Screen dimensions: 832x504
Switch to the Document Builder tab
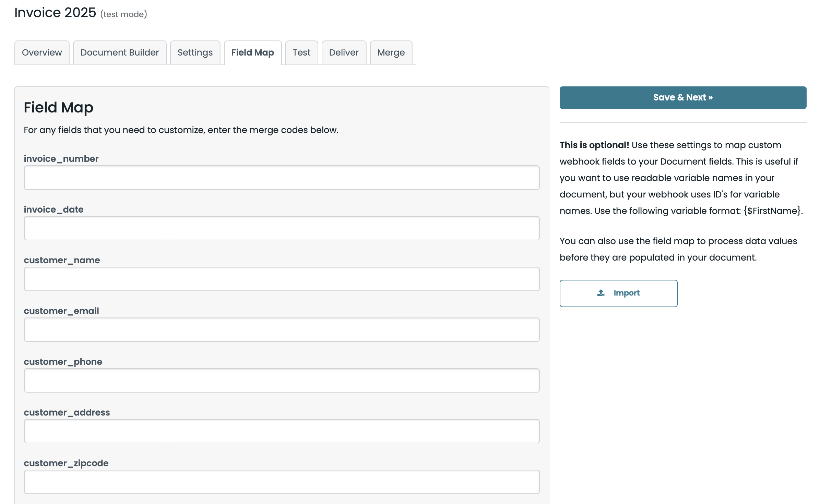[x=119, y=52]
